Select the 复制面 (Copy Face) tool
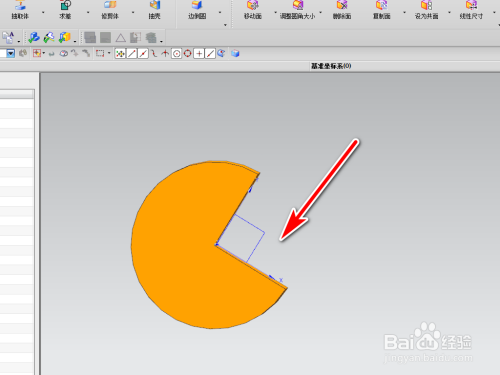This screenshot has width=500, height=375. click(x=382, y=10)
